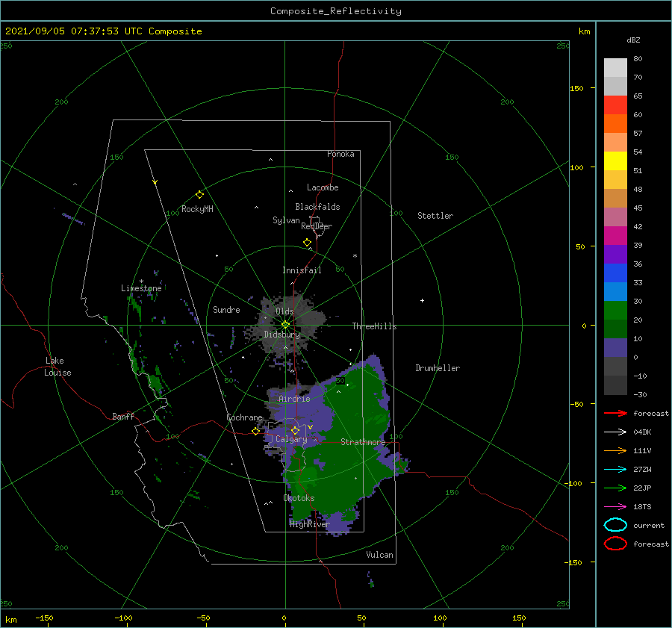Click the Strathmore city label
Image resolution: width=672 pixels, height=628 pixels.
click(363, 442)
